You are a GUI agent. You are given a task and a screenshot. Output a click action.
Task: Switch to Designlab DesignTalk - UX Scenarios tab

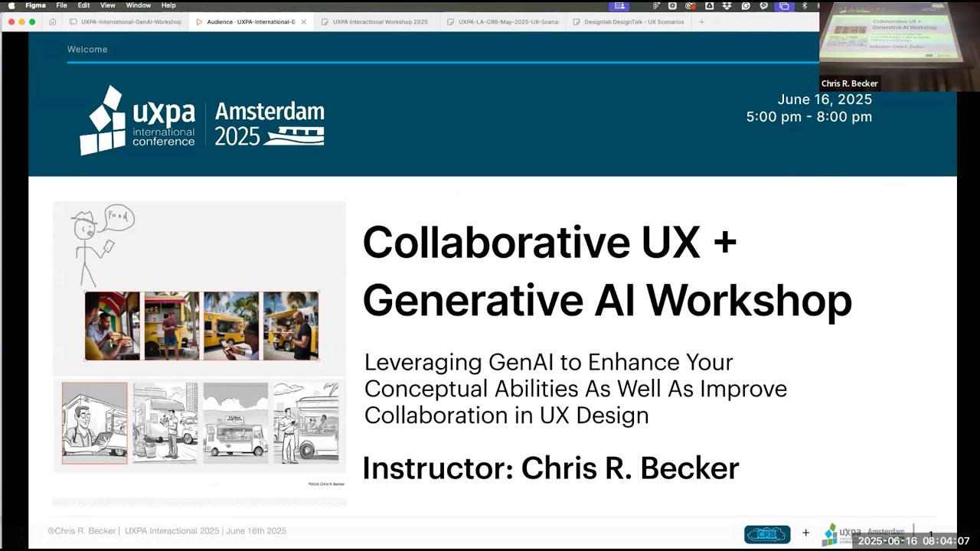click(629, 22)
